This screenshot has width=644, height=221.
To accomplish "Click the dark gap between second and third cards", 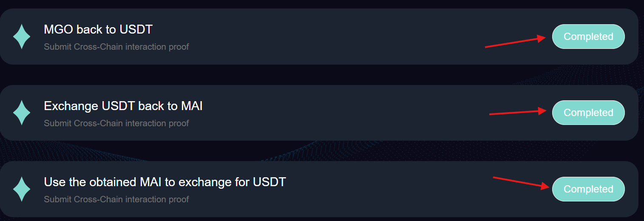I will click(319, 151).
